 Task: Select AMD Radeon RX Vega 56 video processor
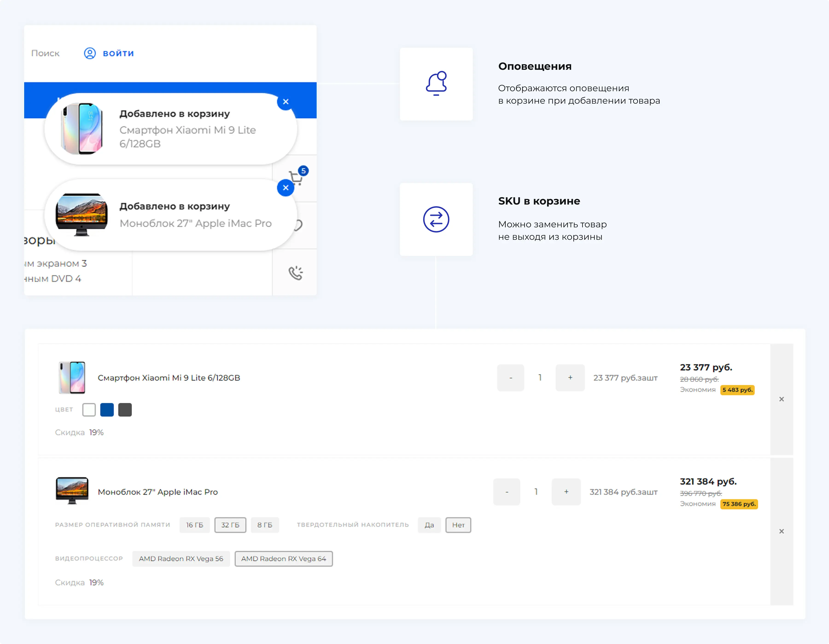(x=181, y=559)
